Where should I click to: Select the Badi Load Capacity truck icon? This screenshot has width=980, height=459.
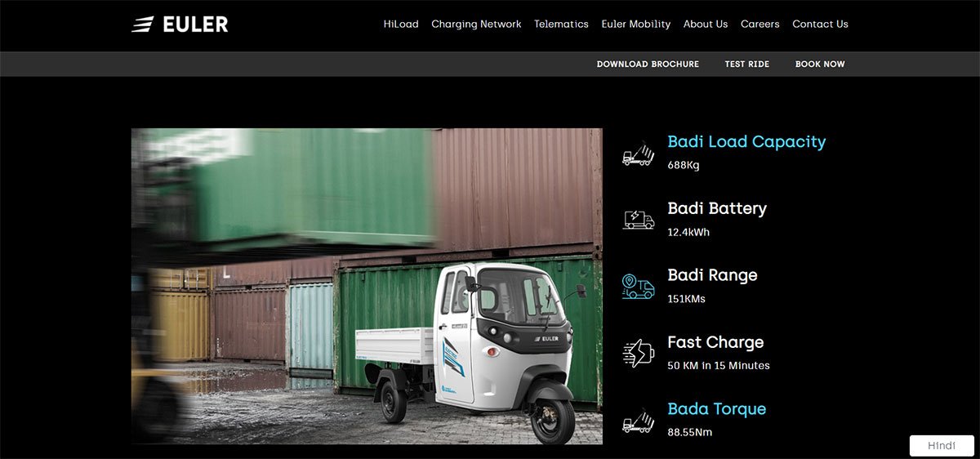click(x=639, y=153)
